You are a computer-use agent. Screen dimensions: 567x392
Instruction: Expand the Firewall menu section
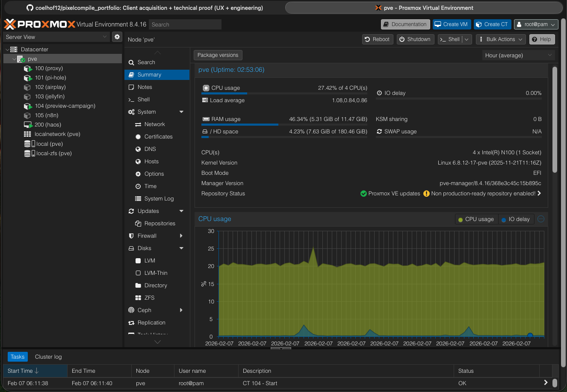[181, 236]
